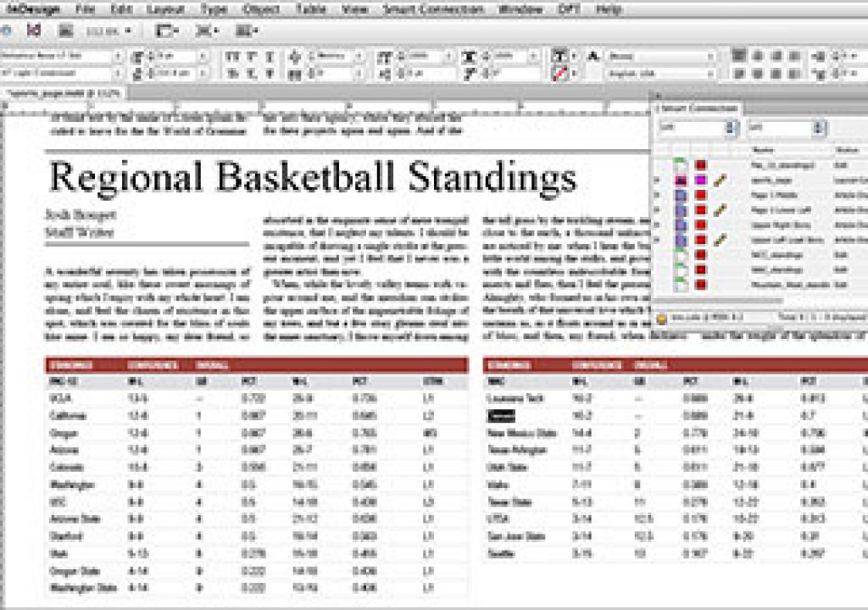
Task: Click the pencil icon in sports_page row
Action: click(x=719, y=180)
